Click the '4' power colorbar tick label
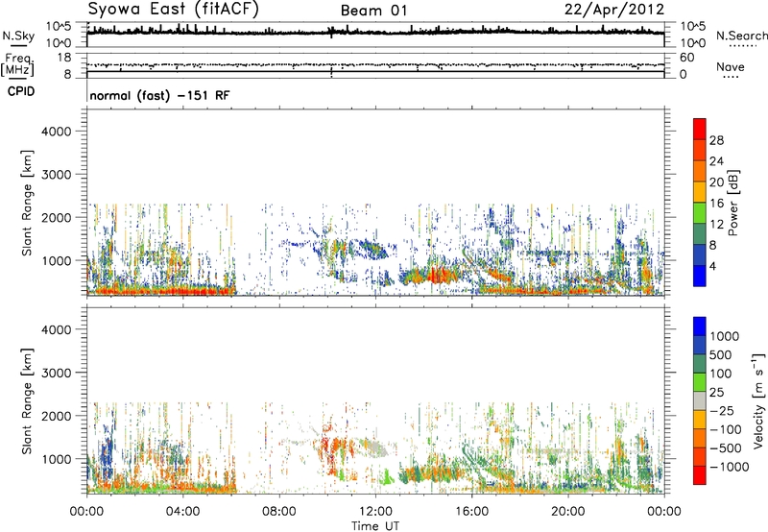768x532 pixels. 713,267
